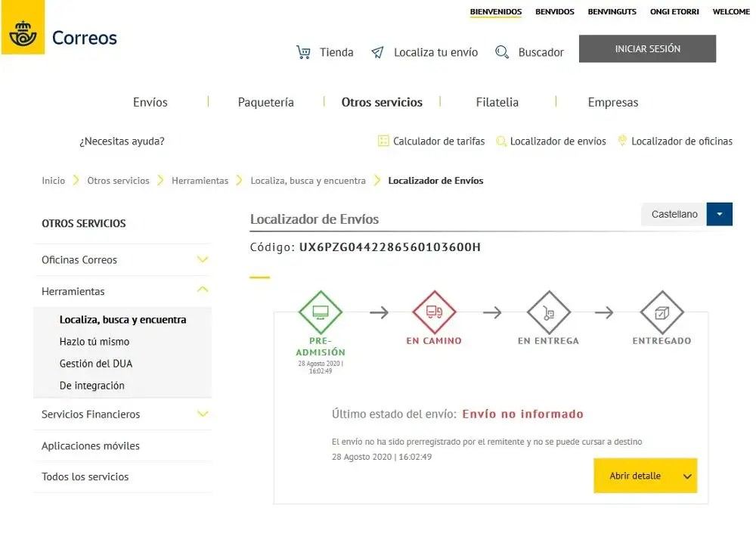
Task: Click the Correos wordmark text
Action: pyautogui.click(x=85, y=38)
